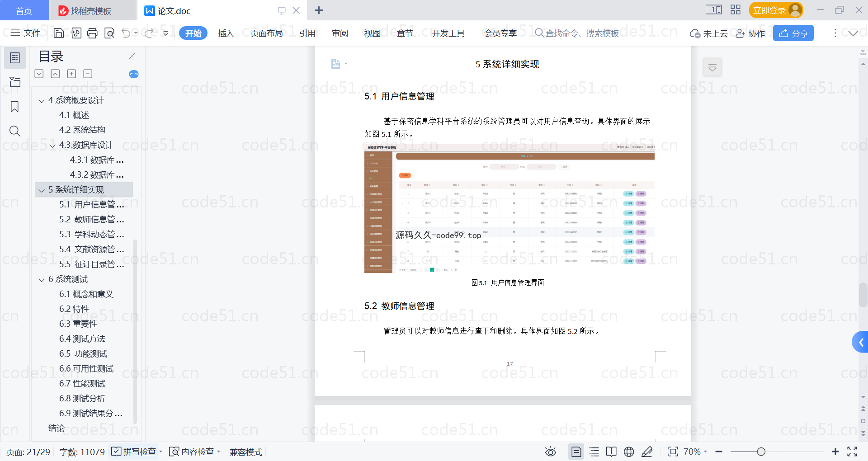Click the Export to PDF icon
This screenshot has width=868, height=461.
coord(76,33)
